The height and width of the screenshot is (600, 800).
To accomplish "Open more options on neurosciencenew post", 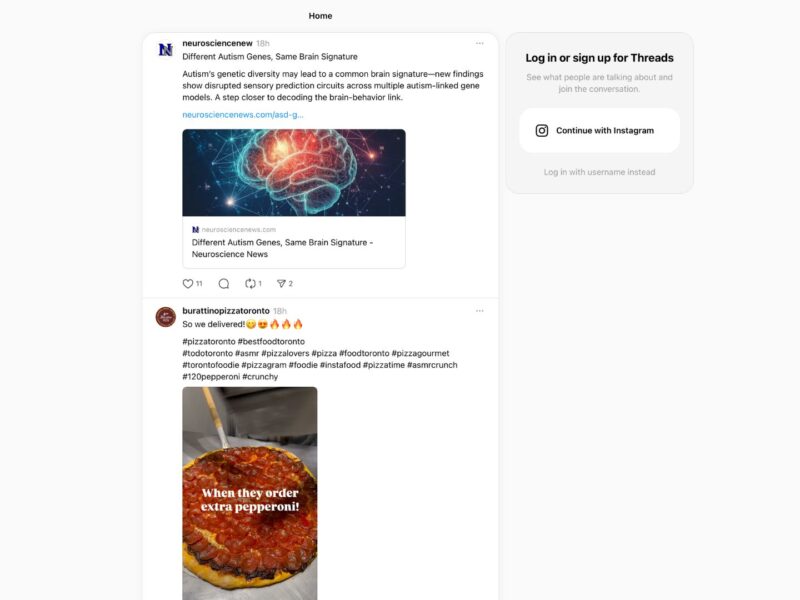I will click(480, 43).
